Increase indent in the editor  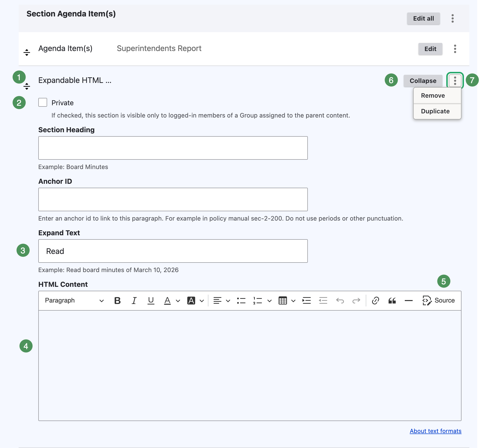[307, 301]
